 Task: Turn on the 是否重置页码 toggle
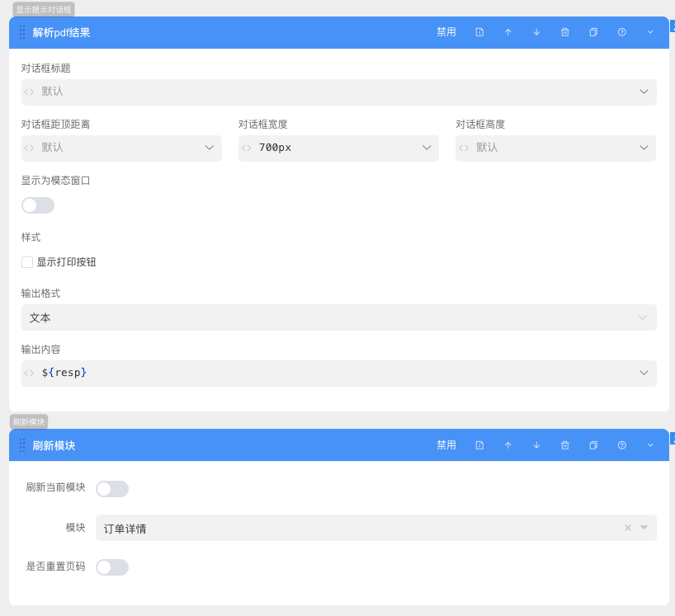(x=112, y=567)
